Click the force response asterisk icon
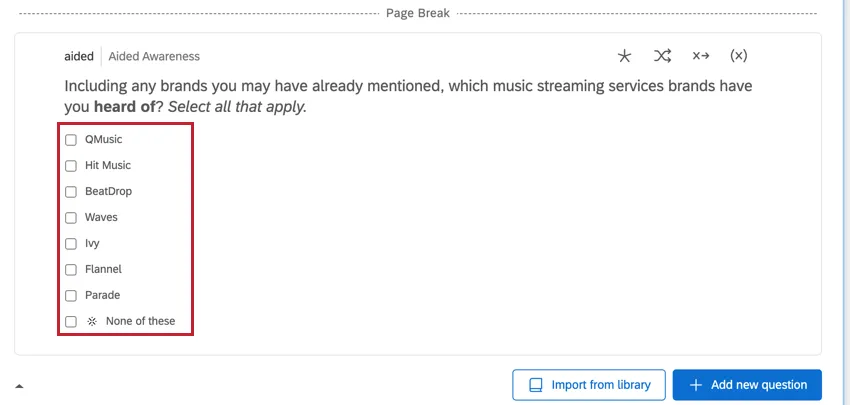 coord(624,56)
